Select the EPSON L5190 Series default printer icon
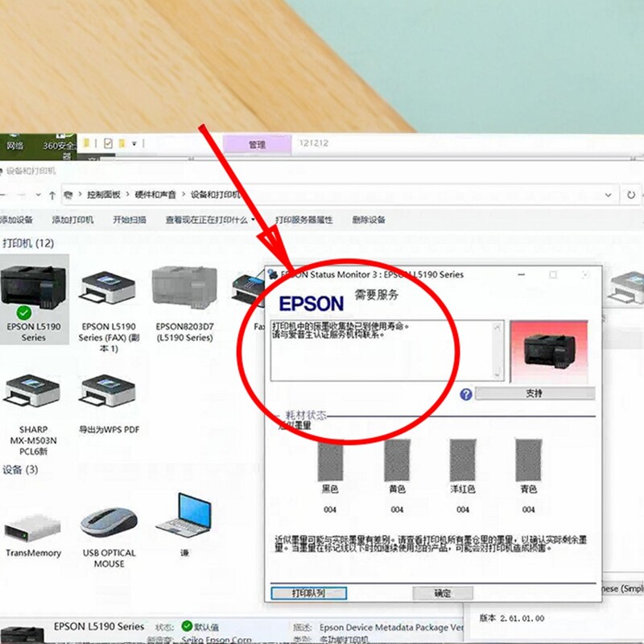Image resolution: width=644 pixels, height=644 pixels. coord(33,290)
